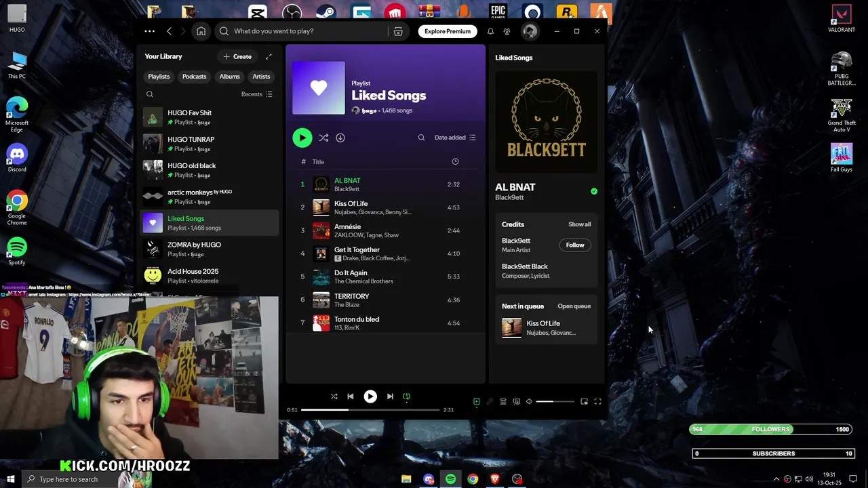
Task: Open the Recents sort dropdown in library
Action: click(x=256, y=94)
